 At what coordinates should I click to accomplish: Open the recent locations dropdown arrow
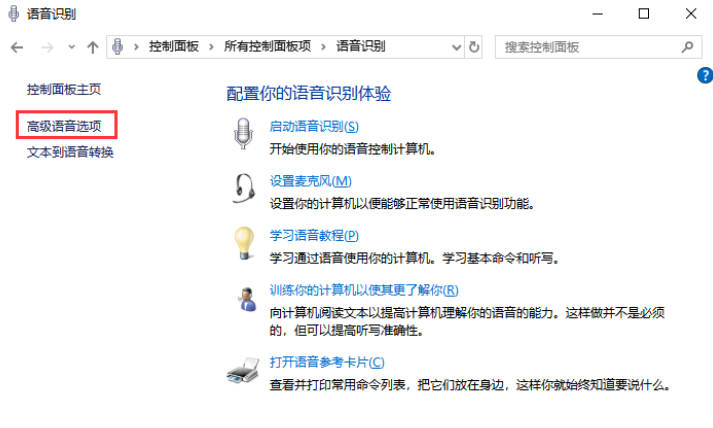(x=70, y=47)
